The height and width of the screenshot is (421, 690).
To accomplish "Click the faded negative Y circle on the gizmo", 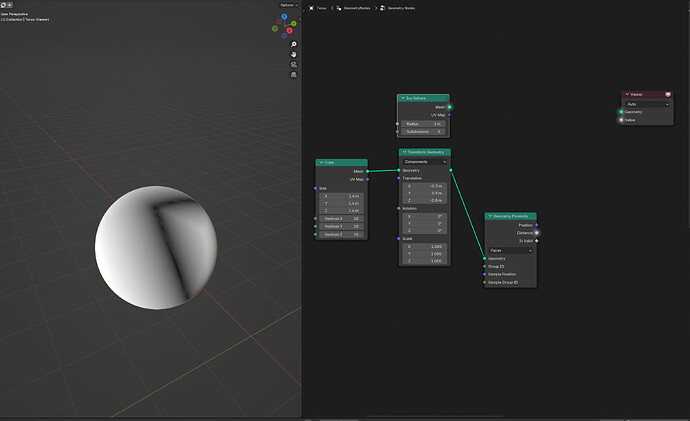I will [x=275, y=29].
